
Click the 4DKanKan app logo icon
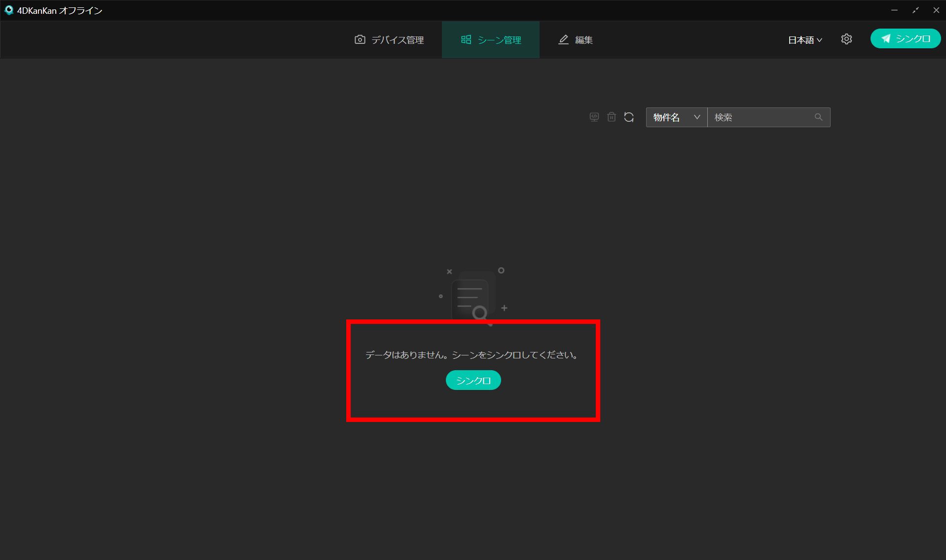point(8,10)
